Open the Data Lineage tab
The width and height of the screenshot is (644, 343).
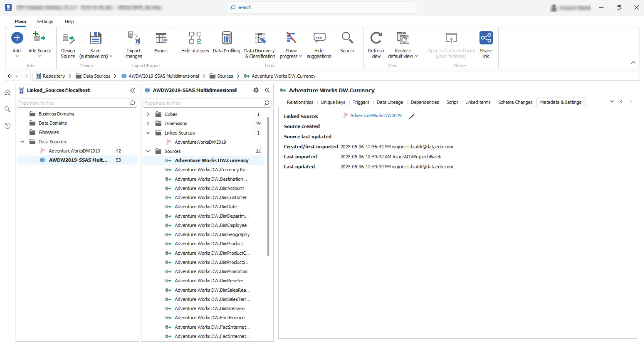(390, 102)
